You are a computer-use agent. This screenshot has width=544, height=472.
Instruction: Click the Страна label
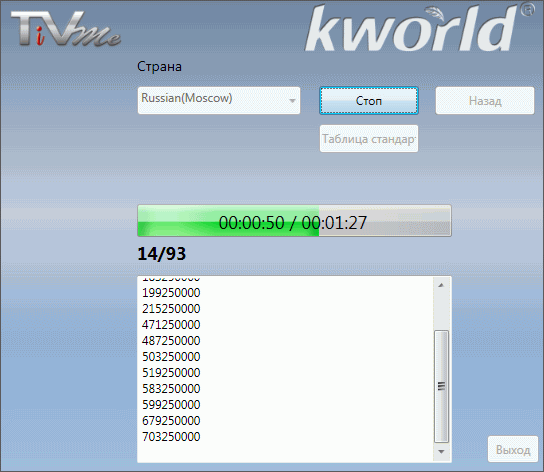tap(159, 66)
